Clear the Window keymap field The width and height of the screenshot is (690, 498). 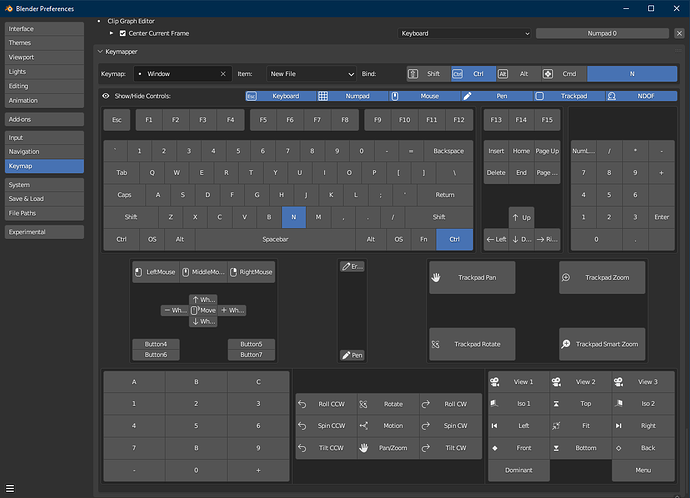(223, 74)
